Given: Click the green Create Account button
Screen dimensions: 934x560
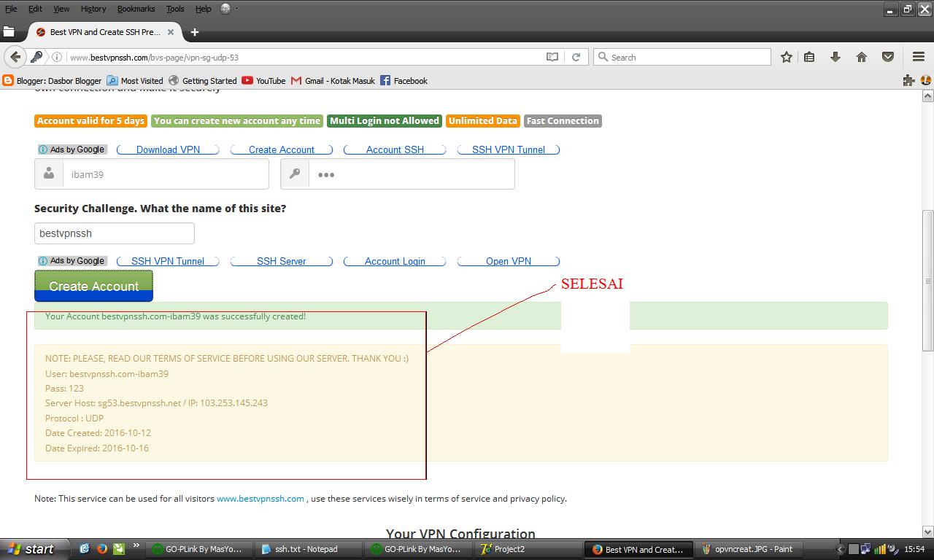Looking at the screenshot, I should coord(93,286).
